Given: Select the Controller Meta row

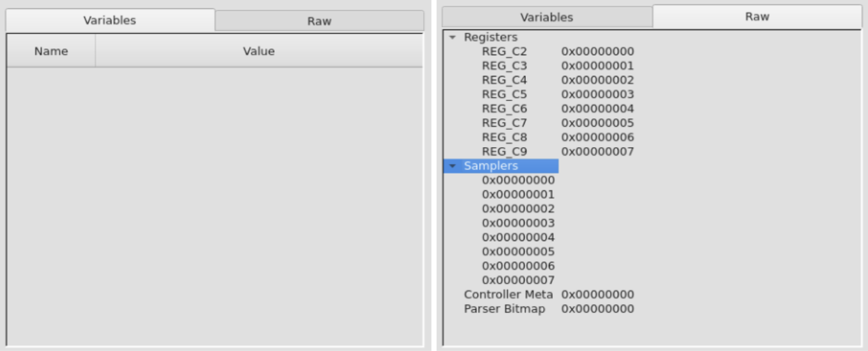Looking at the screenshot, I should click(x=508, y=294).
